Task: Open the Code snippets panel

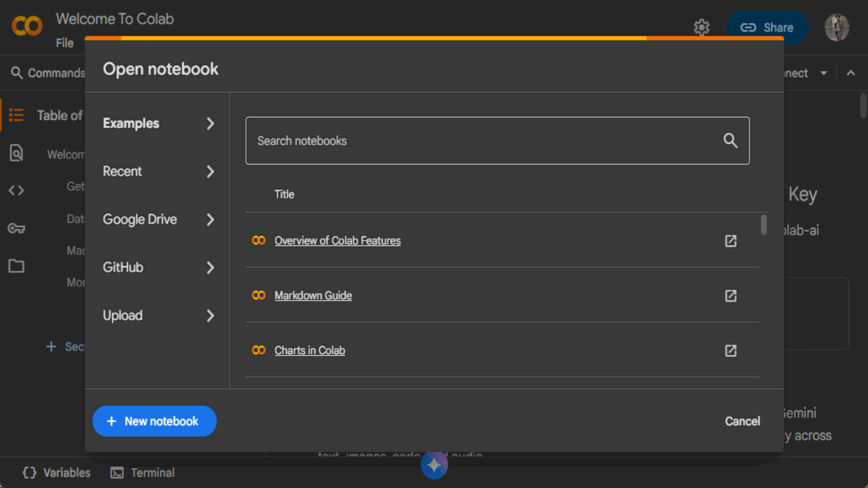Action: pos(16,190)
